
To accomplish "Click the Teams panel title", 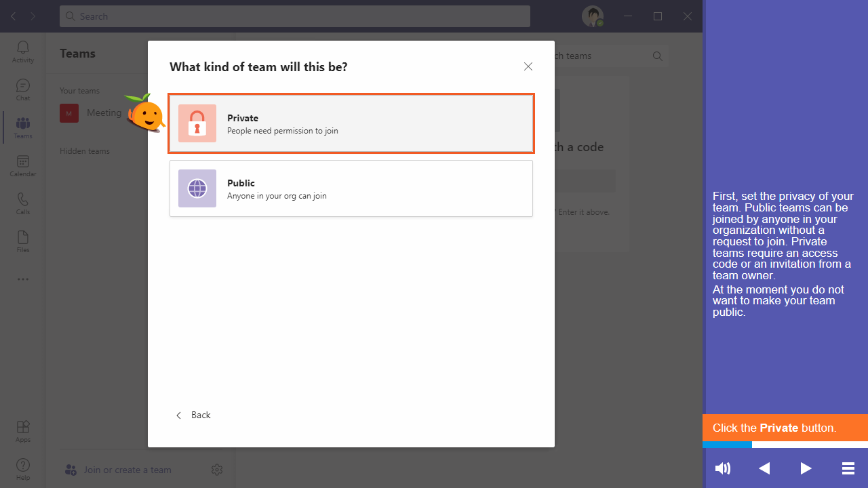I will click(x=77, y=54).
